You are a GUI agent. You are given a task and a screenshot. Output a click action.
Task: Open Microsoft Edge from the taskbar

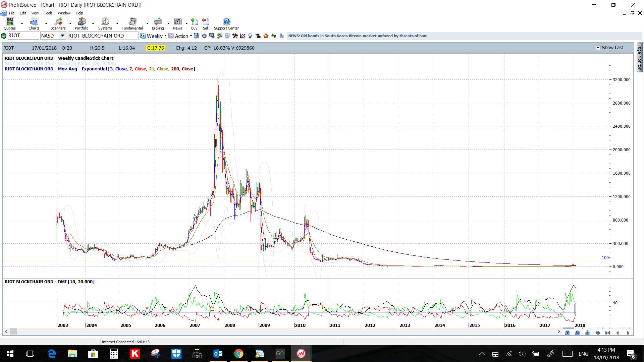(51, 354)
